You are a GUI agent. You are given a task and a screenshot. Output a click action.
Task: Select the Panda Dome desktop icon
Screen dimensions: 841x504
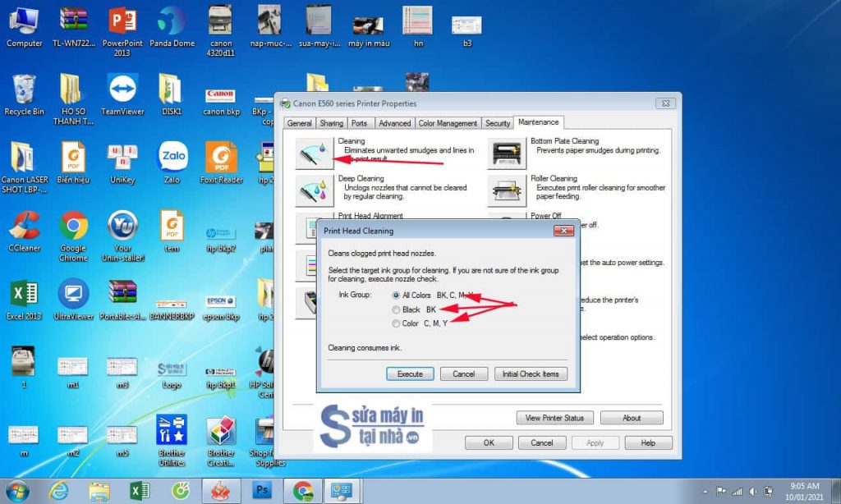(172, 27)
